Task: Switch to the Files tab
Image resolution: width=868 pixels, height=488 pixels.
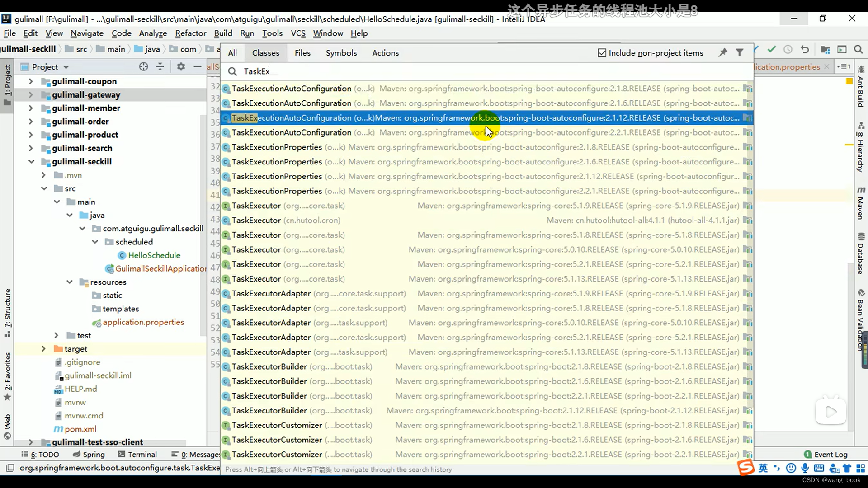Action: (x=302, y=53)
